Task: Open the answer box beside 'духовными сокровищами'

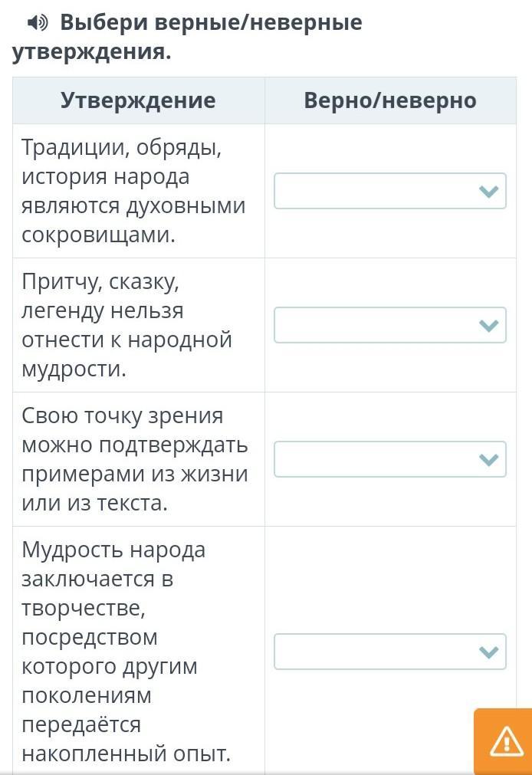Action: 390,191
